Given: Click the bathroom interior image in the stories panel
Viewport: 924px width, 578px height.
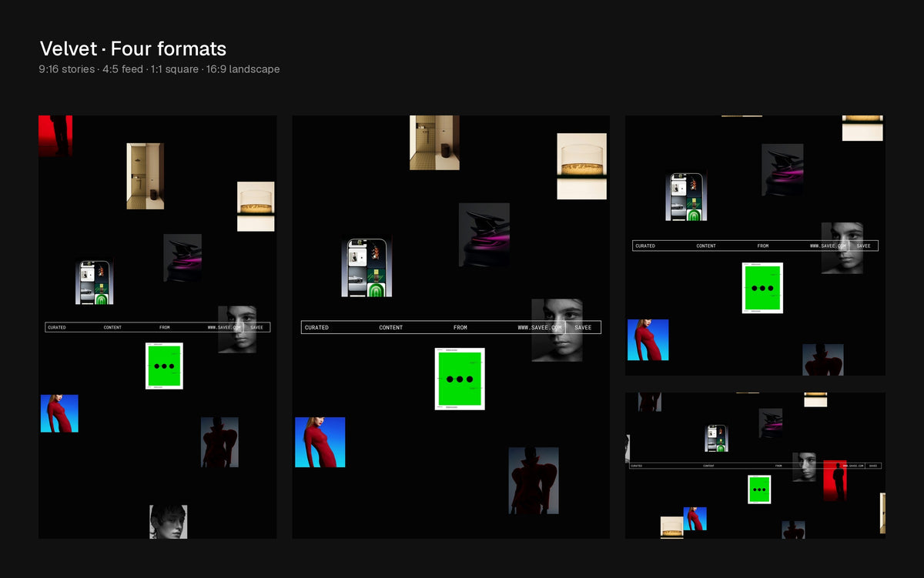Looking at the screenshot, I should point(145,176).
